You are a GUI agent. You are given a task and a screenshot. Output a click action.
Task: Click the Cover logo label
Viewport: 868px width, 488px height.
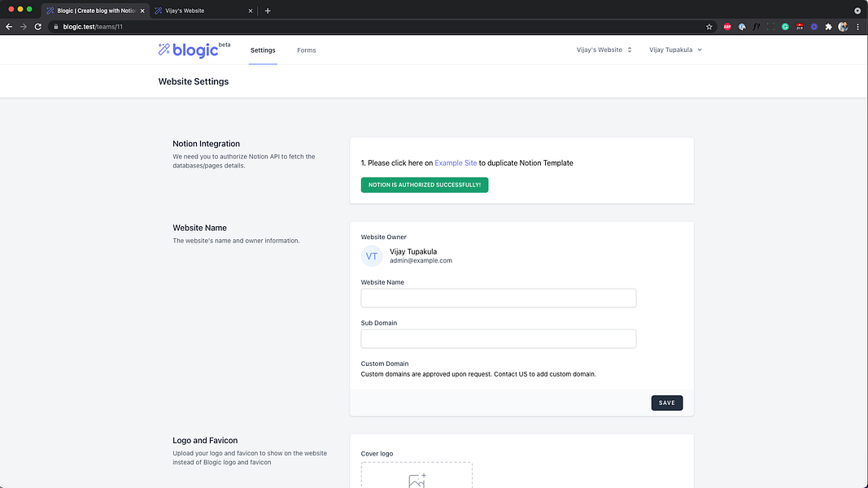pyautogui.click(x=377, y=454)
